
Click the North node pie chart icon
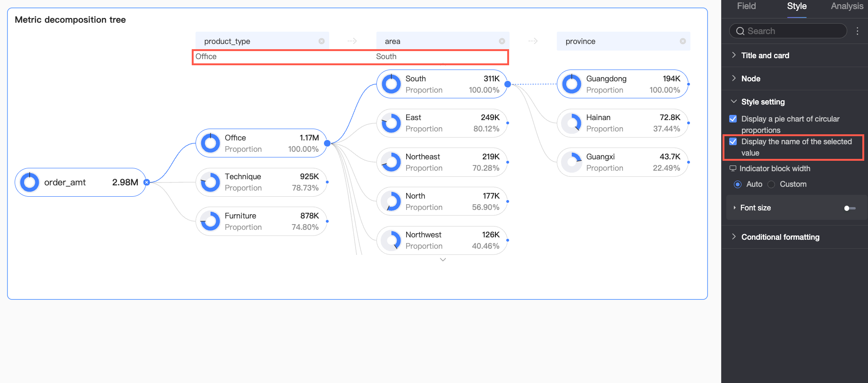[x=391, y=201]
